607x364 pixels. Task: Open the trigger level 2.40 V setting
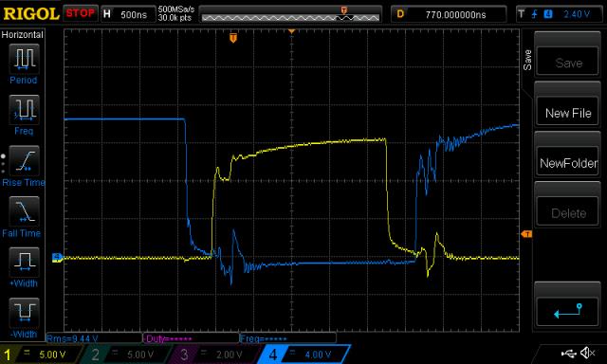coord(559,14)
